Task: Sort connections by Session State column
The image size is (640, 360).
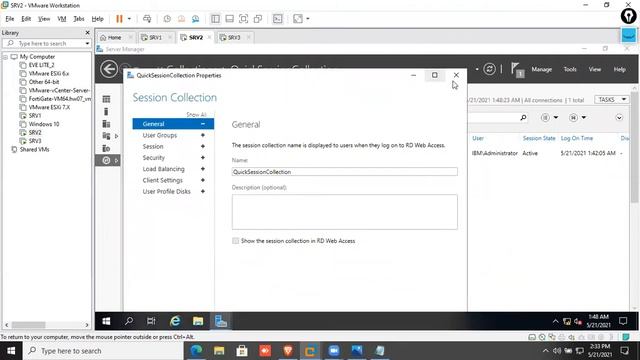Action: (539, 138)
